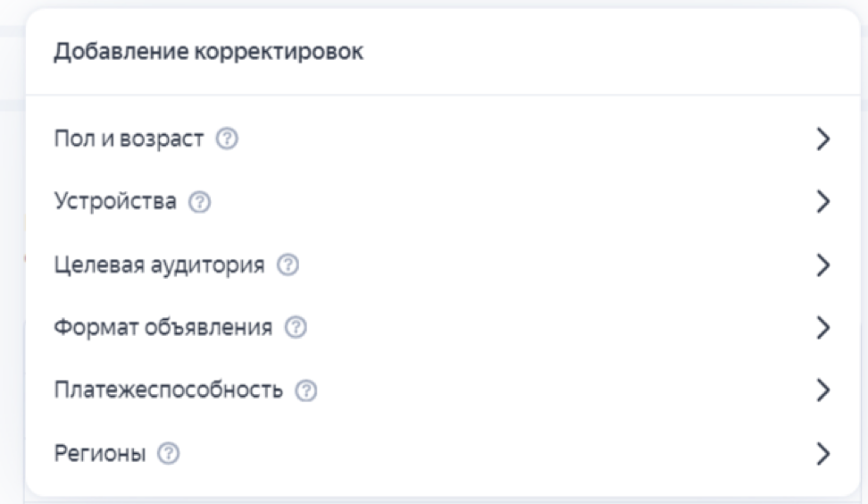Image resolution: width=868 pixels, height=504 pixels.
Task: Open the Платежеспособность help question icon
Action: pos(306,391)
